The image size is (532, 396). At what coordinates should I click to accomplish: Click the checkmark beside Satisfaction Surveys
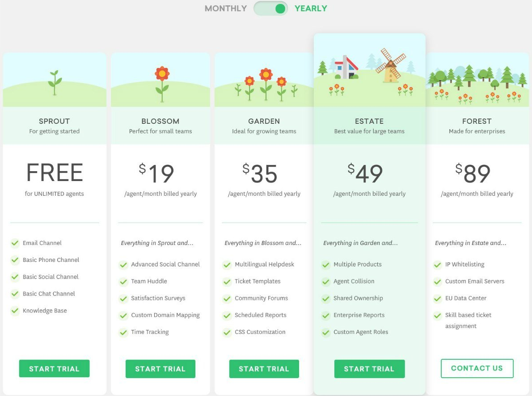(x=123, y=298)
